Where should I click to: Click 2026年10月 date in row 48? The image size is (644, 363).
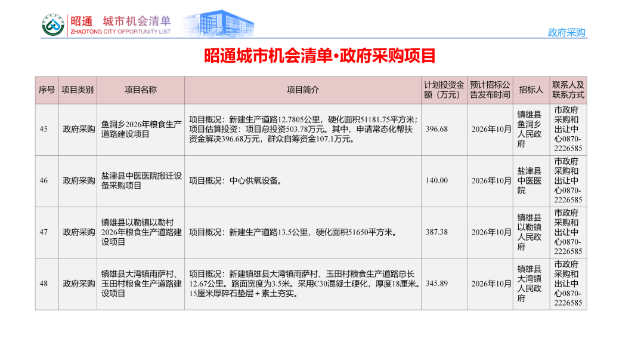[x=491, y=284]
